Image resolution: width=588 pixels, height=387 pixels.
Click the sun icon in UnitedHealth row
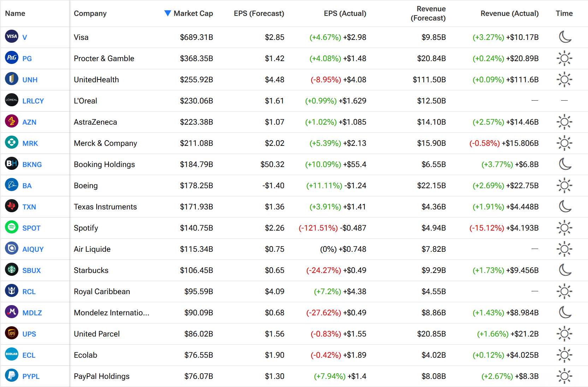click(x=564, y=79)
